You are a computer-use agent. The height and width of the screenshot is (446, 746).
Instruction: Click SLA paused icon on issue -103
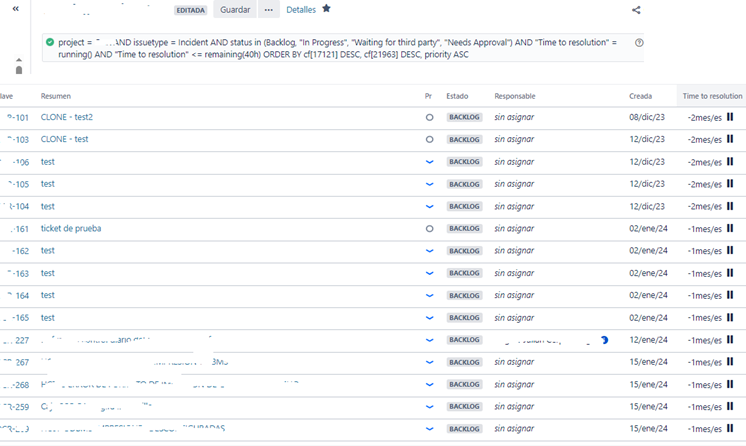tap(730, 139)
